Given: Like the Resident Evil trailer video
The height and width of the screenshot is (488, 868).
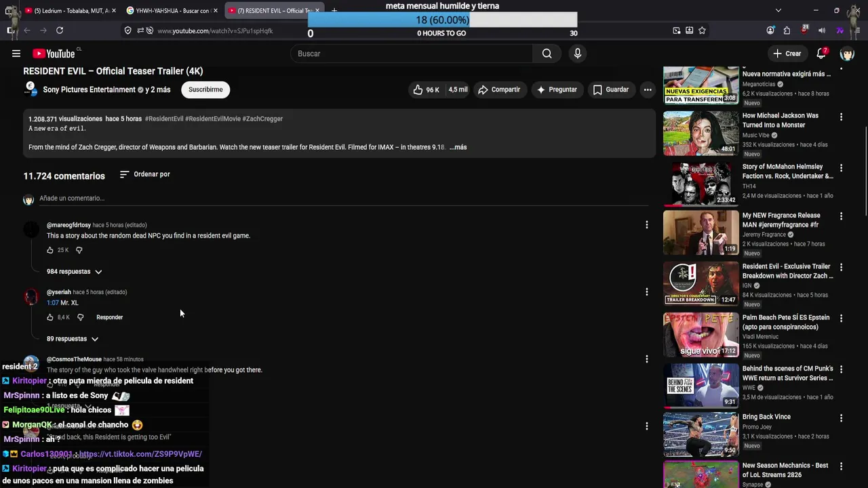Looking at the screenshot, I should pyautogui.click(x=426, y=89).
